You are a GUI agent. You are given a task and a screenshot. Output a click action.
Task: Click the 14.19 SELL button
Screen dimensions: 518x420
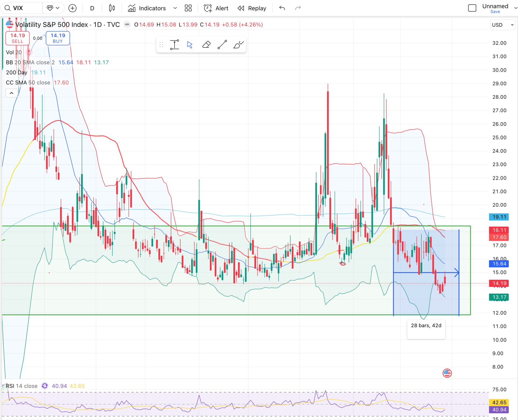click(x=18, y=38)
